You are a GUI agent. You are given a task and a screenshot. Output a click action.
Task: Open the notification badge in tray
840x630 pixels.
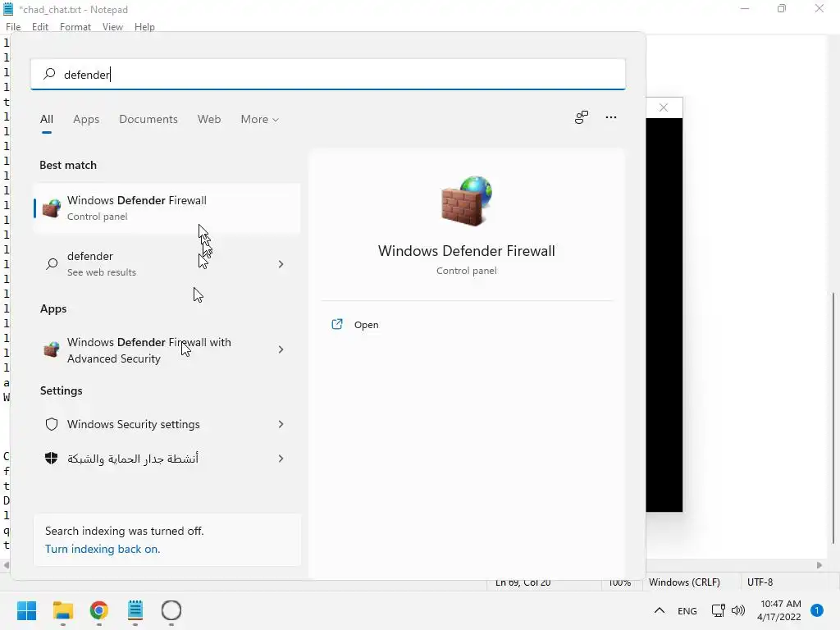(816, 610)
